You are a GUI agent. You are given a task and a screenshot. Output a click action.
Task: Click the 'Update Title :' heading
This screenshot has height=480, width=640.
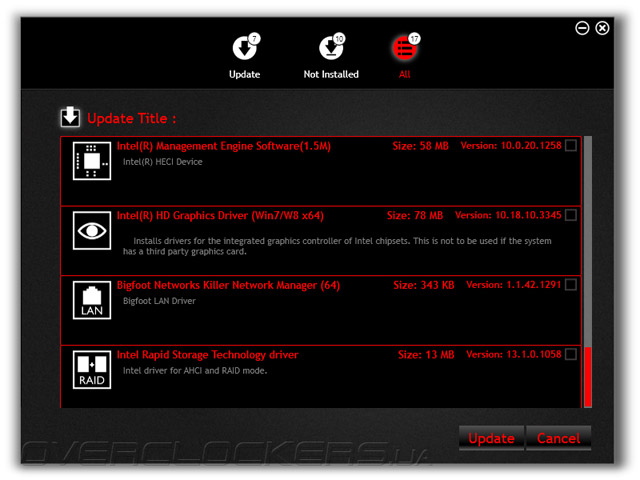[132, 119]
